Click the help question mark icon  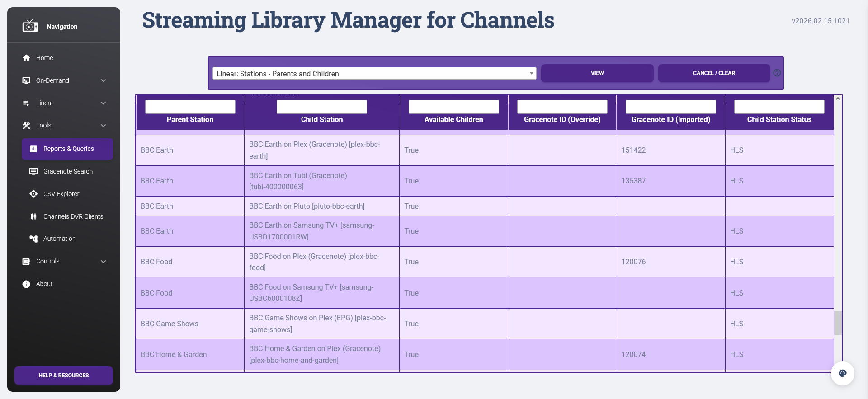(x=777, y=73)
